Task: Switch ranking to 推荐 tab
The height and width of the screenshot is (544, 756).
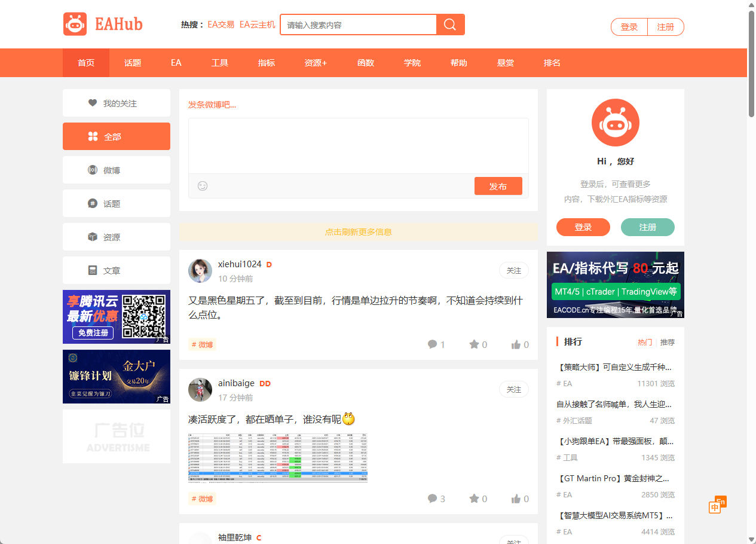Action: click(667, 343)
